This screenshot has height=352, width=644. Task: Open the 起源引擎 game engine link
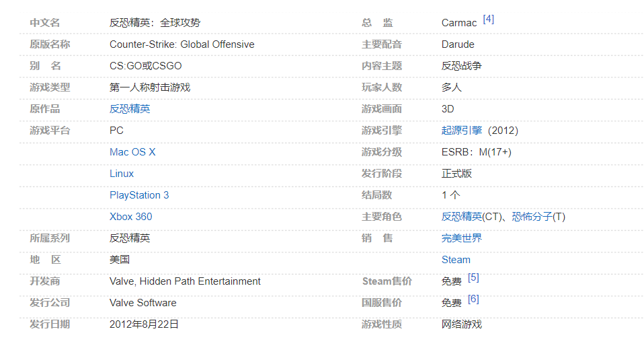(x=462, y=131)
